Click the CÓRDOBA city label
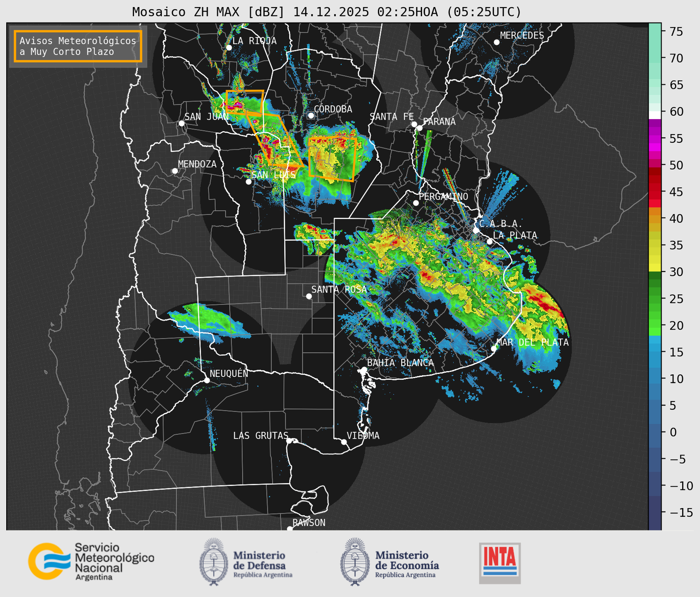Image resolution: width=700 pixels, height=597 pixels. point(333,109)
